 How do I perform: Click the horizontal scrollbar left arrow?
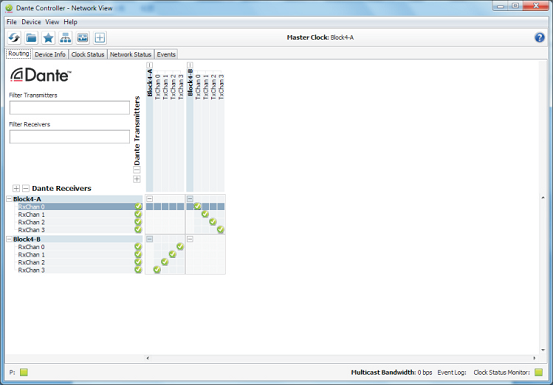pos(148,358)
